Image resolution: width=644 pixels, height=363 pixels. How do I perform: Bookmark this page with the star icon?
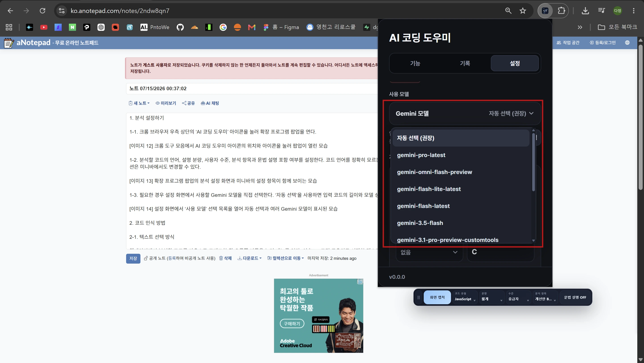tap(523, 11)
